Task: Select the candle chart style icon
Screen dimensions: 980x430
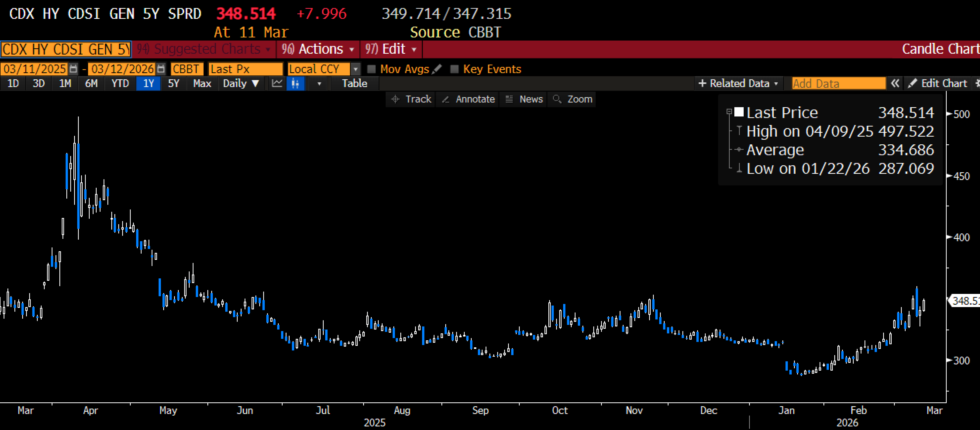Action: (x=295, y=83)
